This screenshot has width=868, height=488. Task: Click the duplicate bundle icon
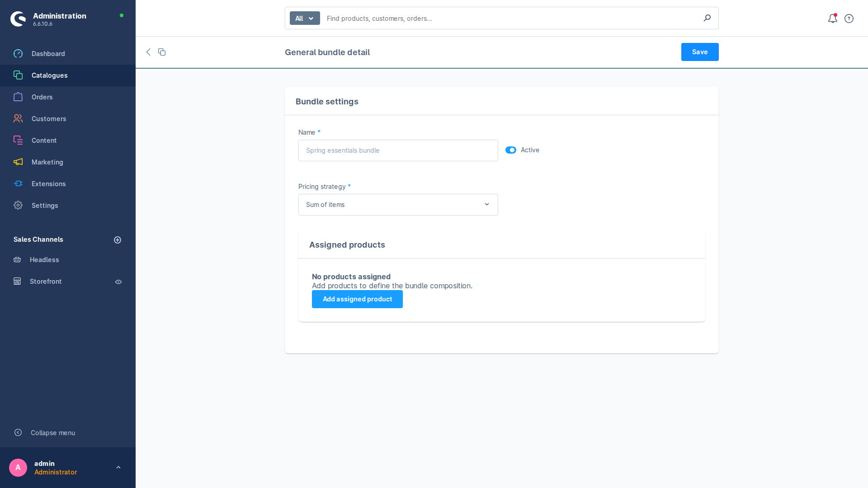(x=162, y=52)
